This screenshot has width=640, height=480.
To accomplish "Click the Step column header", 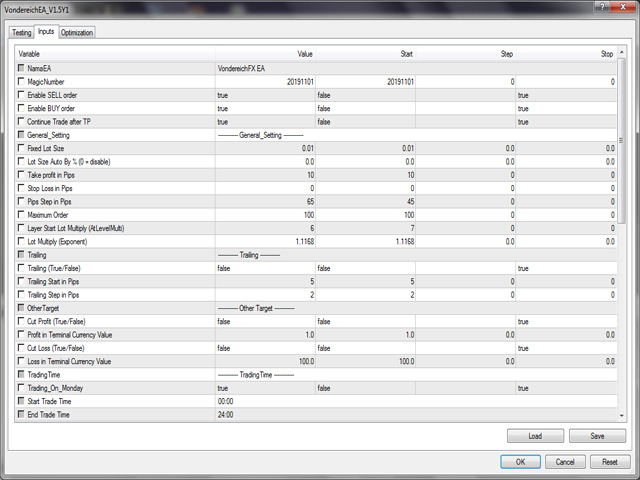I will 466,54.
